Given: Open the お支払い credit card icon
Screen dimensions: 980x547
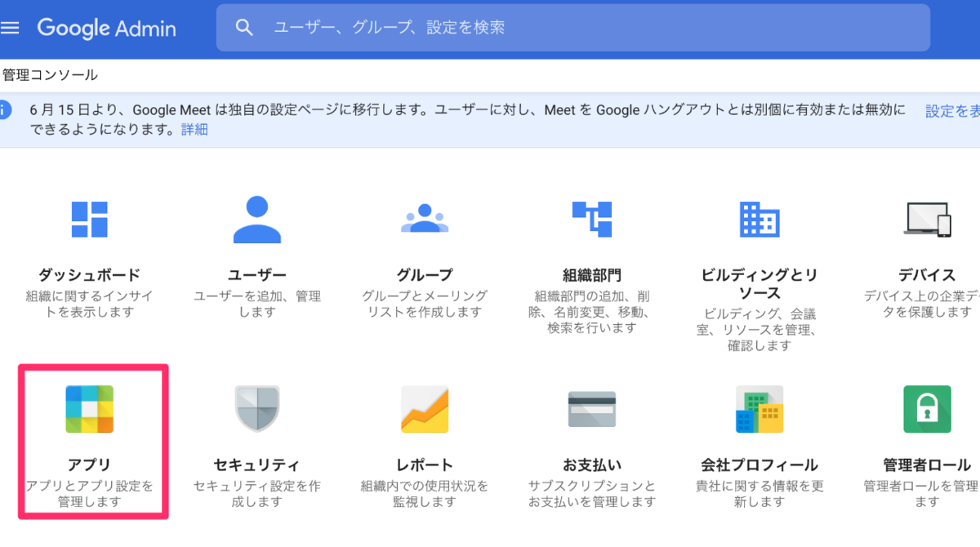Looking at the screenshot, I should 592,409.
